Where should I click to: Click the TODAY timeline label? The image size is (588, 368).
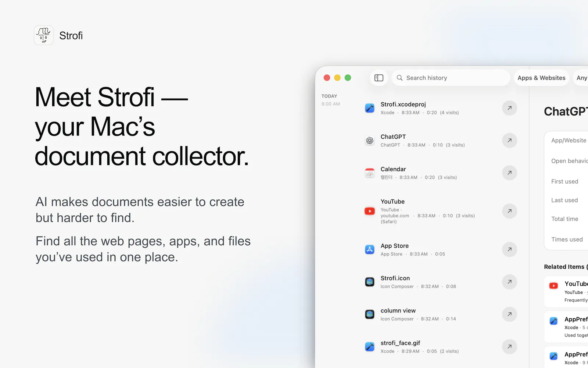[329, 96]
